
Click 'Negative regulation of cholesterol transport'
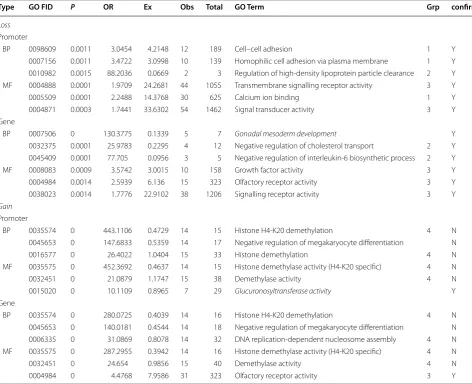coord(304,146)
